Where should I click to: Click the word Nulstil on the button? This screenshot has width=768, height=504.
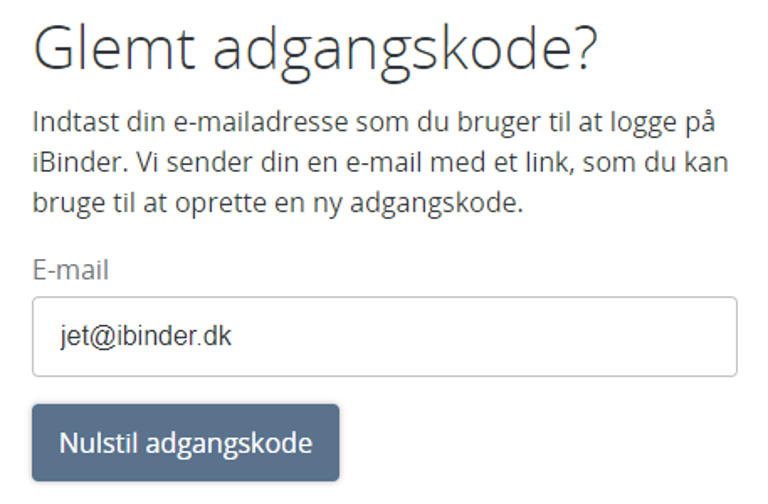tap(96, 443)
